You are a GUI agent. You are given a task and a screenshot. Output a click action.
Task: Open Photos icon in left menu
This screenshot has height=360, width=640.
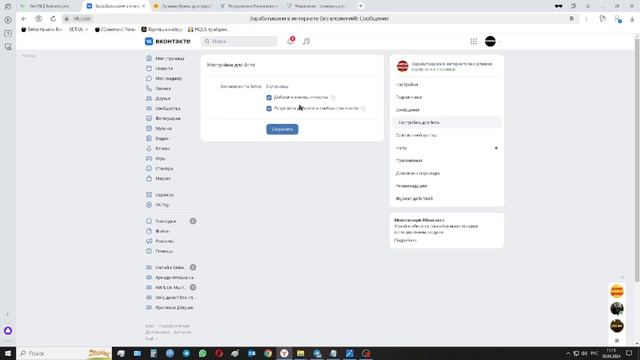[x=149, y=118]
